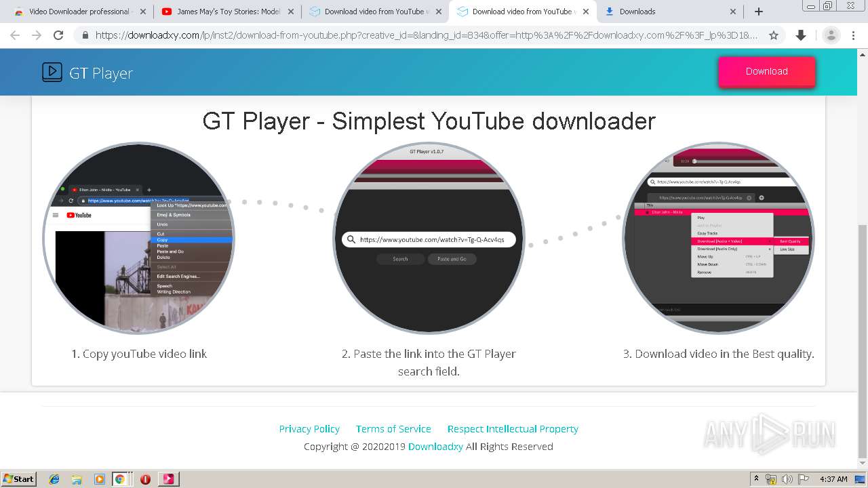The height and width of the screenshot is (488, 868).
Task: Open the downloader extension arrow icon
Action: (801, 35)
